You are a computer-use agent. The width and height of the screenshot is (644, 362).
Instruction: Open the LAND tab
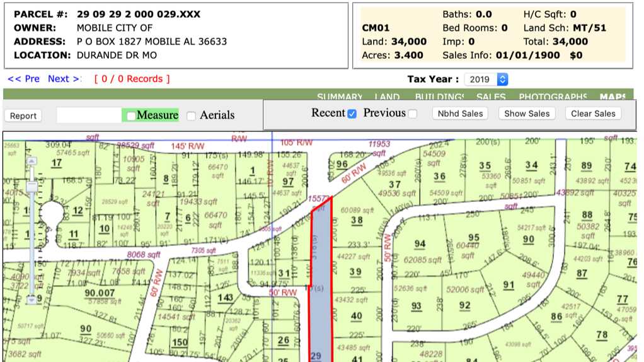click(x=388, y=97)
